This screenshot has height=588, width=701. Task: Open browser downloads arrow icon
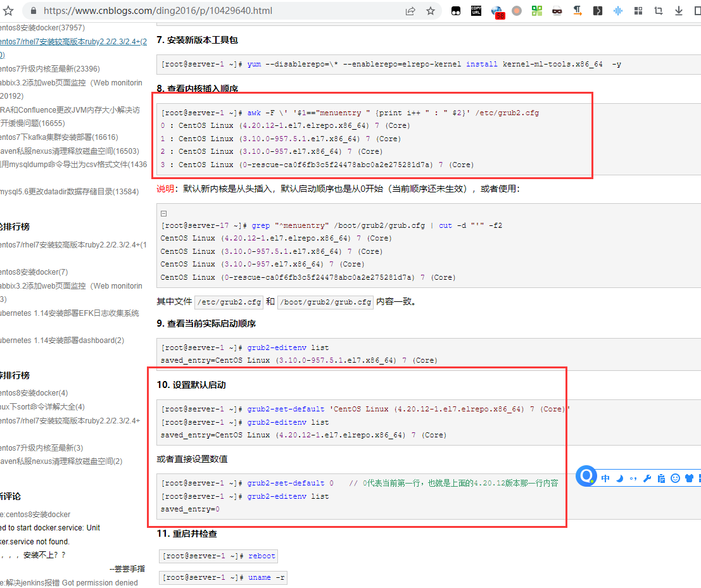coord(679,11)
